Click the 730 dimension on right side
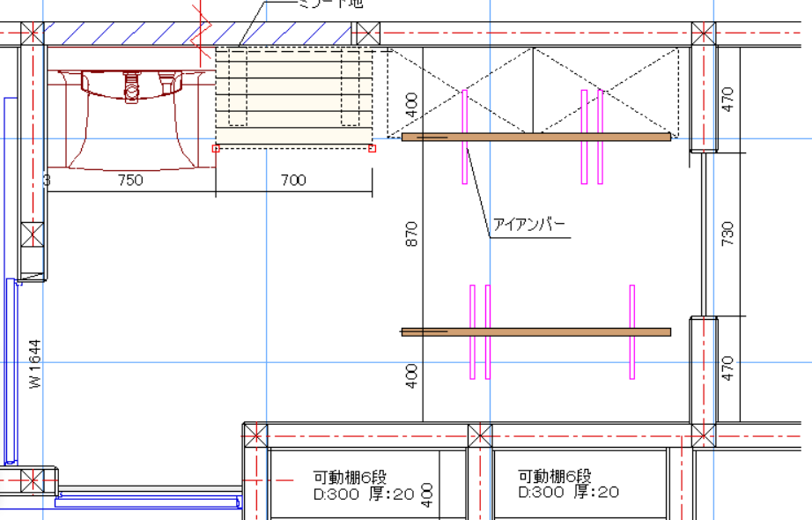The image size is (812, 520). point(727,234)
